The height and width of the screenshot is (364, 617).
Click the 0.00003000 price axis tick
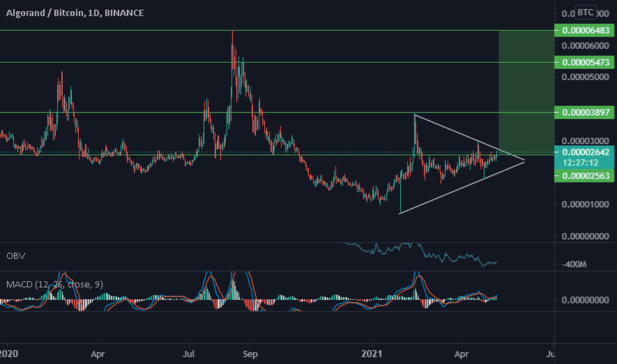pos(585,141)
